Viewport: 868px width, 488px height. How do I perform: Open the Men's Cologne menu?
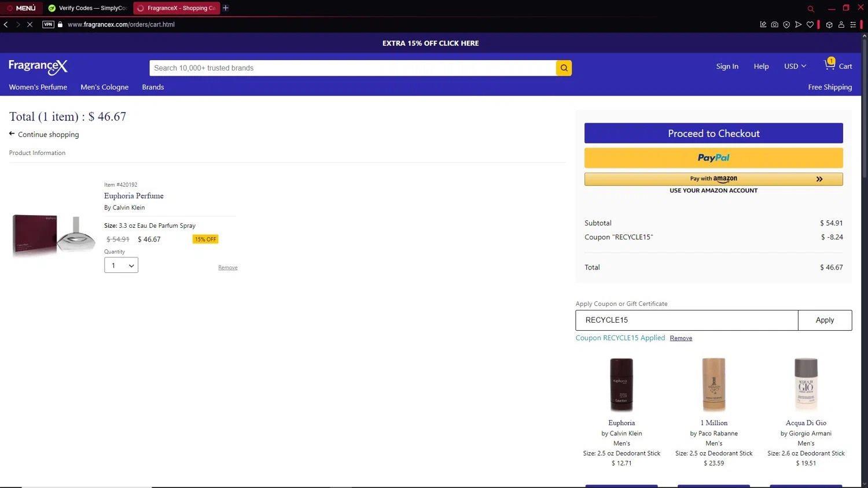click(x=105, y=87)
